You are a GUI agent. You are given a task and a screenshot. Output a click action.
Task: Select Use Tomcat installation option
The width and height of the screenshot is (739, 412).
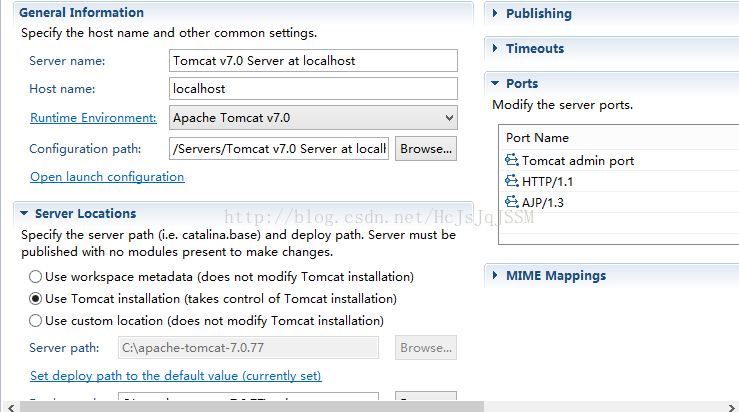35,299
